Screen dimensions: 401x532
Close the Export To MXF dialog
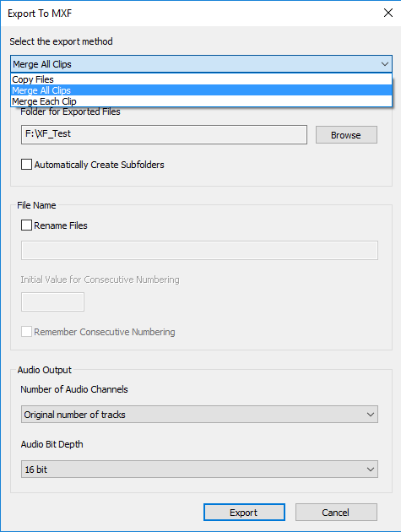click(388, 13)
